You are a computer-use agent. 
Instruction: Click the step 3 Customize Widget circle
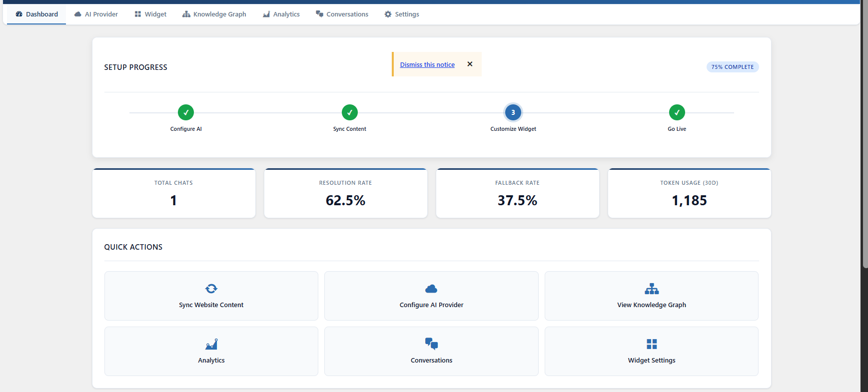click(x=513, y=112)
